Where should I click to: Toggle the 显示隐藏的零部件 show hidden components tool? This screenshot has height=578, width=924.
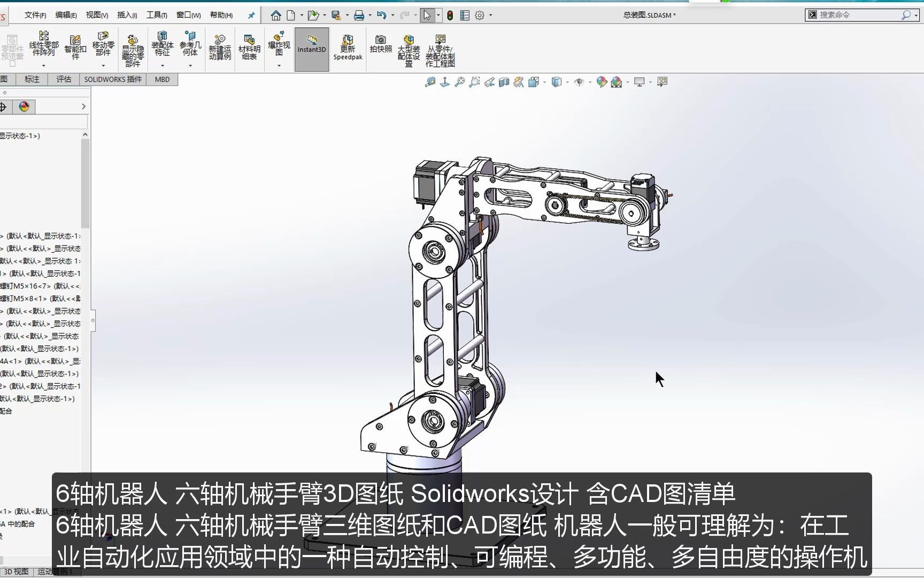[132, 47]
